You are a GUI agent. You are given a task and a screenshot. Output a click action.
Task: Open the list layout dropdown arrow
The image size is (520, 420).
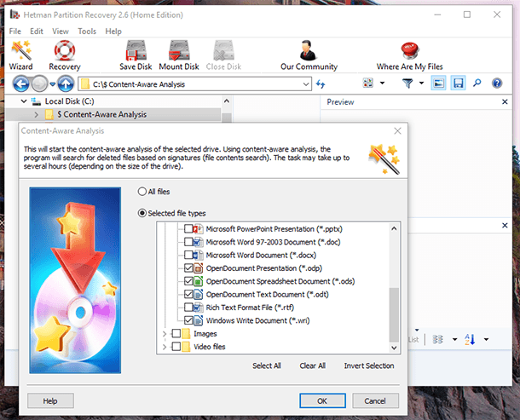point(454,339)
